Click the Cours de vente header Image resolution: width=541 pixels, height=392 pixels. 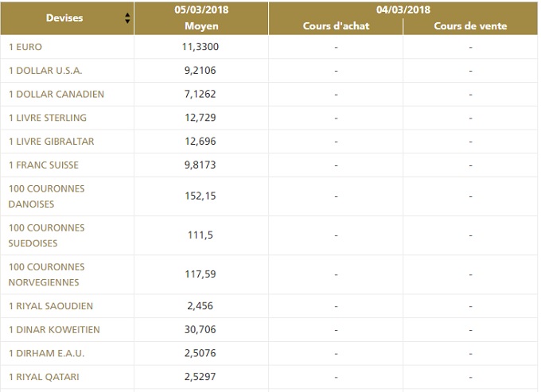tap(470, 26)
